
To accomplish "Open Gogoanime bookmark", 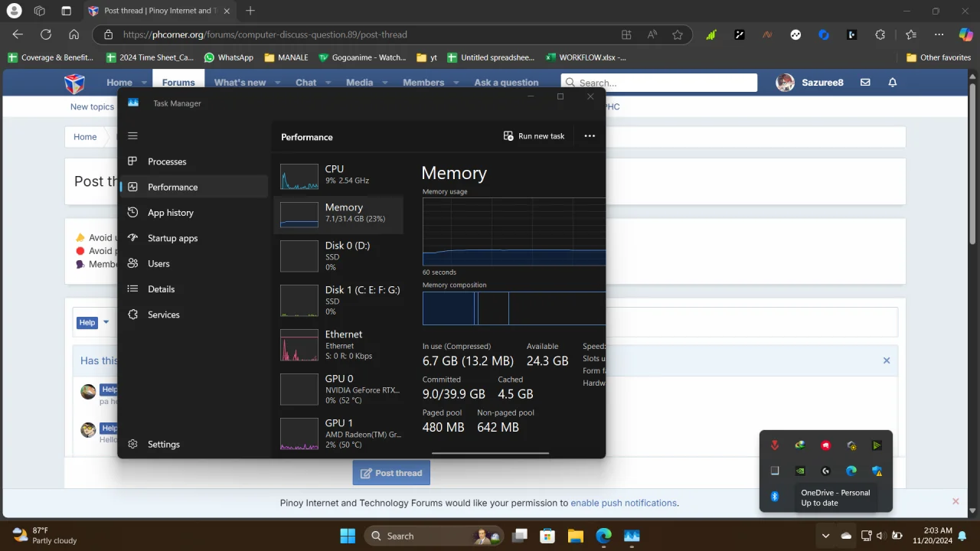I will [363, 57].
